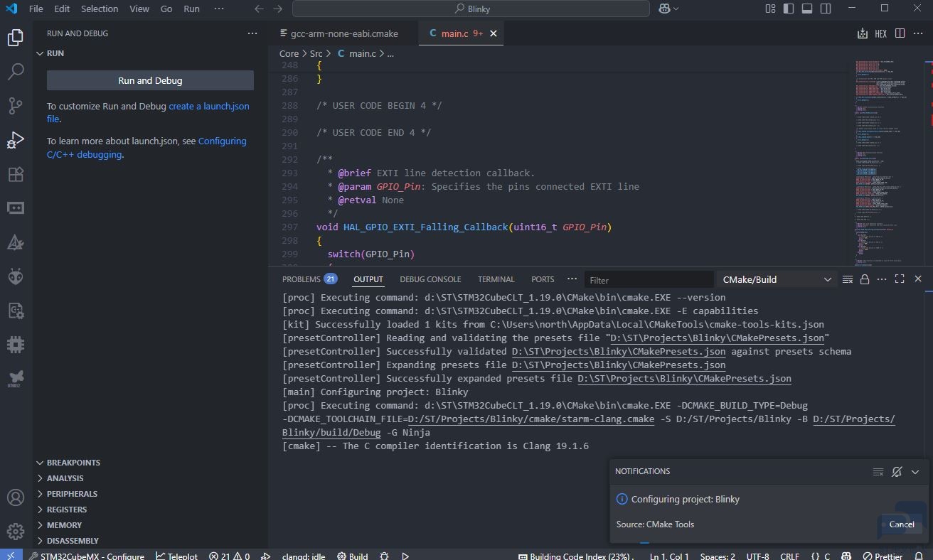This screenshot has width=933, height=560.
Task: Change line ending from CRLF
Action: coord(789,556)
